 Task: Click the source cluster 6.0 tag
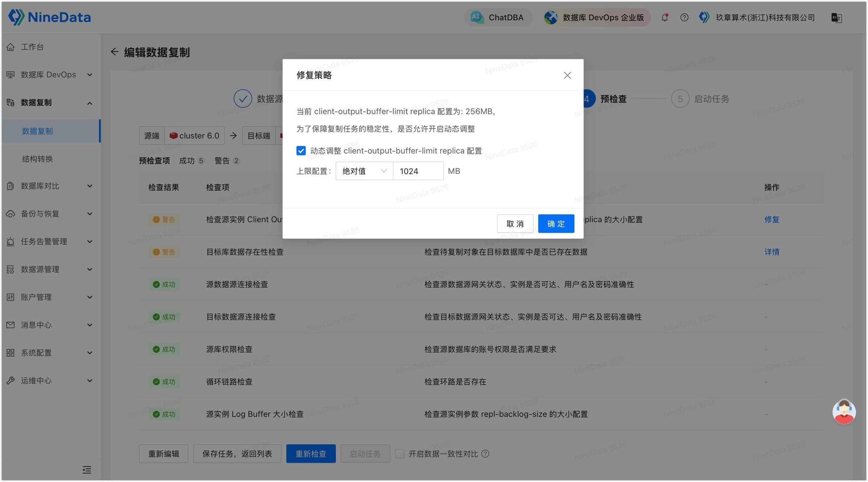point(194,135)
